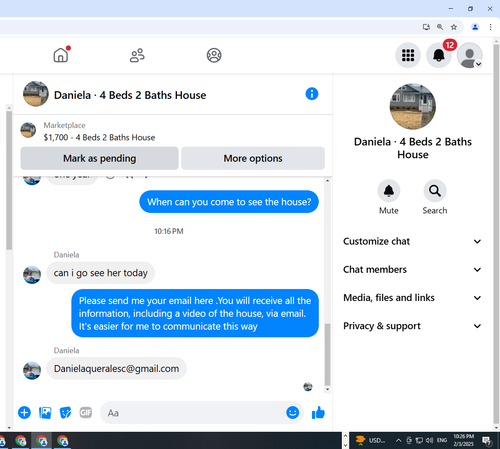
Task: Click the chat messages scrollbar thumb
Action: (327, 354)
